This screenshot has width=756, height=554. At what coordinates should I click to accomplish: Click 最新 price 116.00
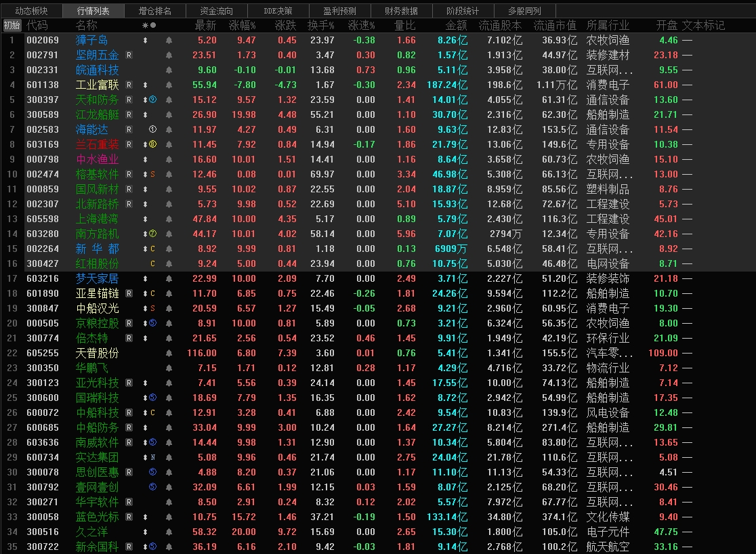click(202, 353)
